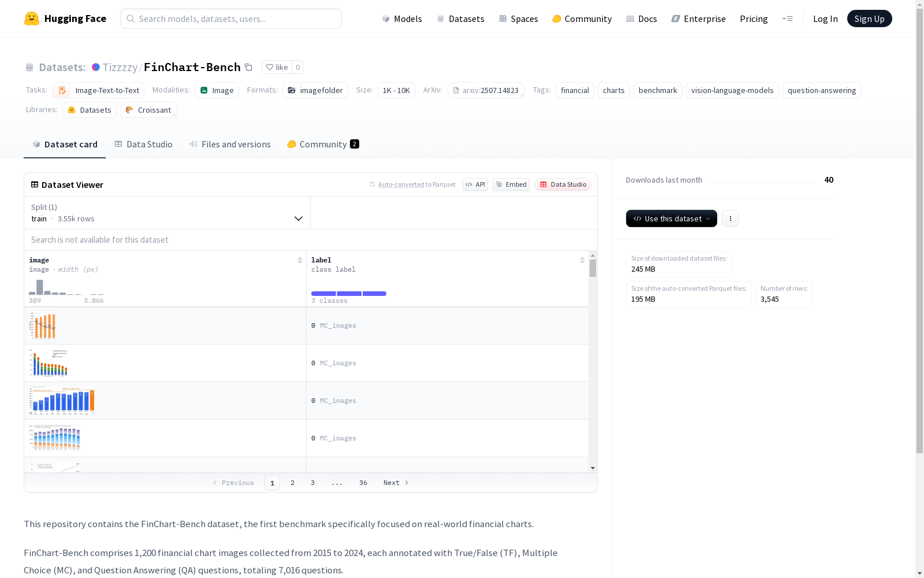Switch to the Files and versions tab
The height and width of the screenshot is (578, 924).
coord(229,144)
